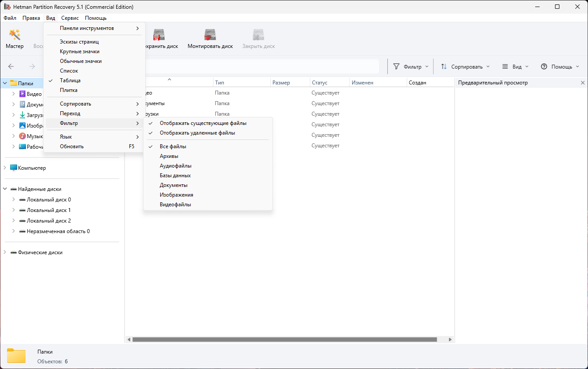Select Локальный диск 1 in tree
This screenshot has height=369, width=588.
[45, 210]
